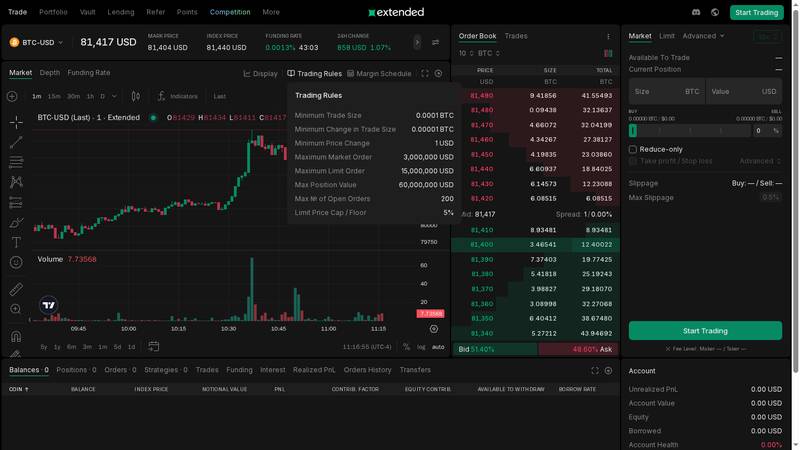800x450 pixels.
Task: Open the emoji icons tool
Action: [x=16, y=262]
